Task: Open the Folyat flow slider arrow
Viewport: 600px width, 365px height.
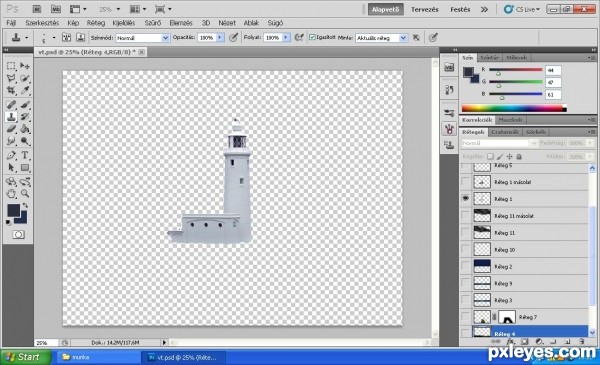Action: 286,37
